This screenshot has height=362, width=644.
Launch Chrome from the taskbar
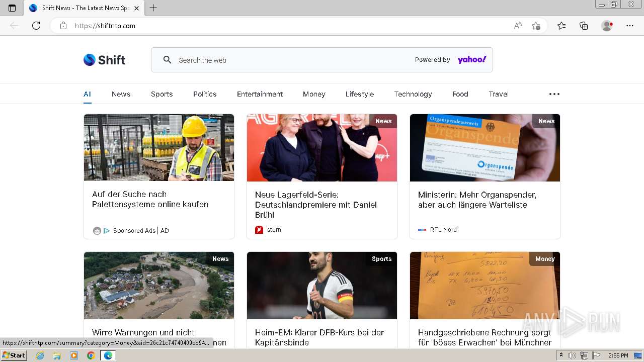click(x=91, y=355)
